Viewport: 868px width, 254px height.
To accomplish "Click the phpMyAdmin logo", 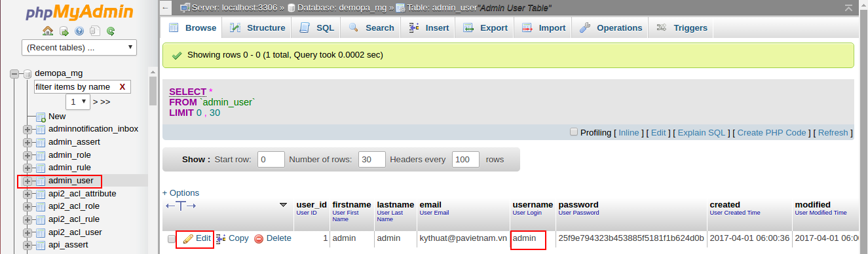I will 79,12.
